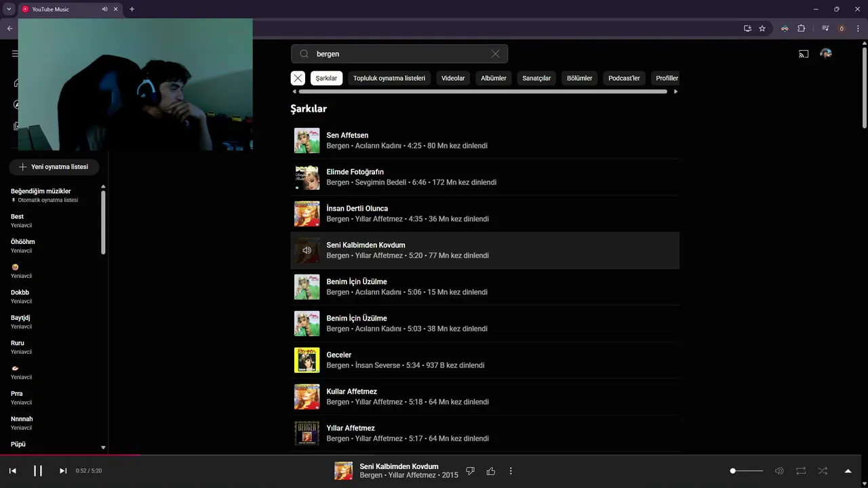Dislike Seni Kalbimden Kovdum in player bar
Screen dimensions: 868x488
pos(471,471)
